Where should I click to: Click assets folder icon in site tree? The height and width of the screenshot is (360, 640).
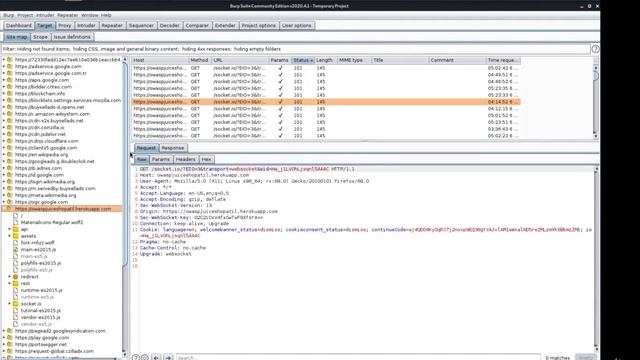(x=16, y=236)
